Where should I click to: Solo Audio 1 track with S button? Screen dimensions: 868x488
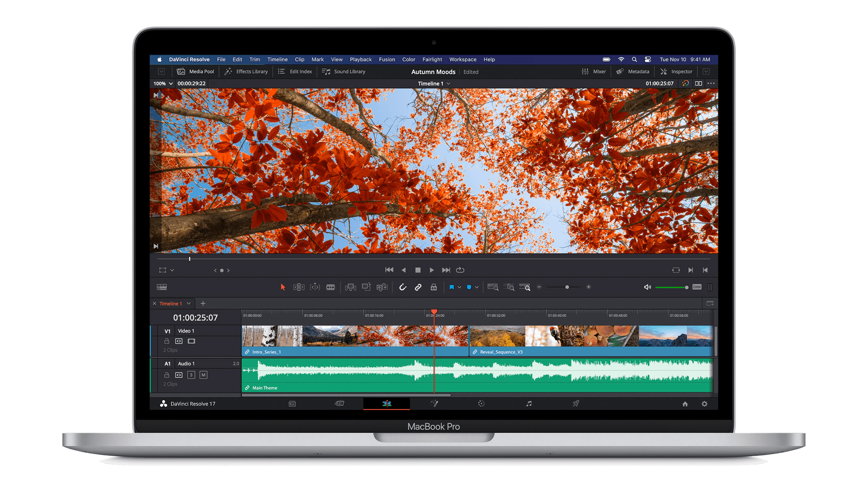[191, 375]
